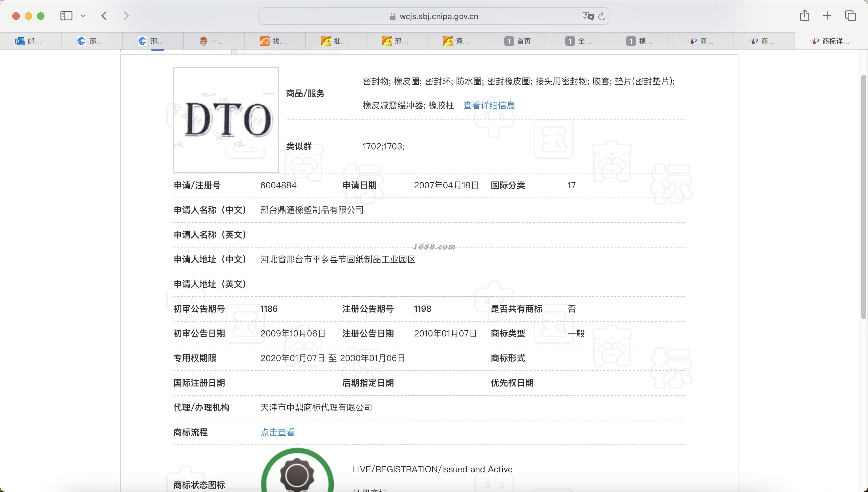This screenshot has width=868, height=492.
Task: Open the Share icon in toolbar
Action: click(x=804, y=15)
